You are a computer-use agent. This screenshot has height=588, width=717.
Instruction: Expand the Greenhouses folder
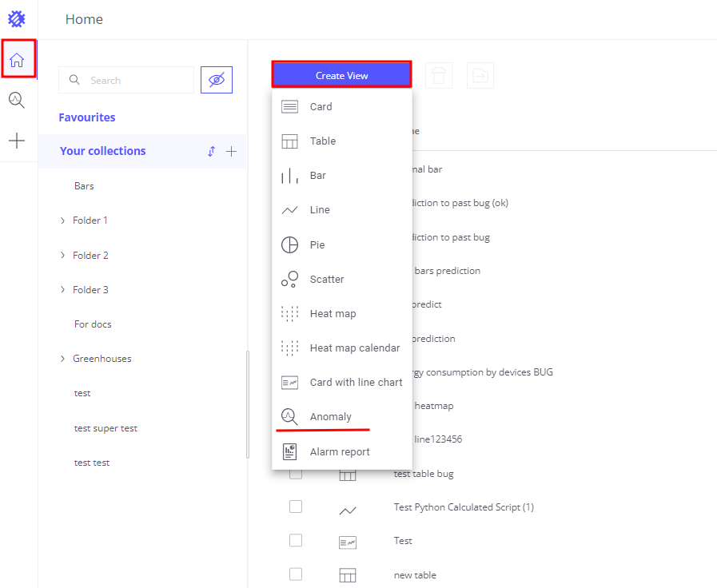tap(63, 359)
